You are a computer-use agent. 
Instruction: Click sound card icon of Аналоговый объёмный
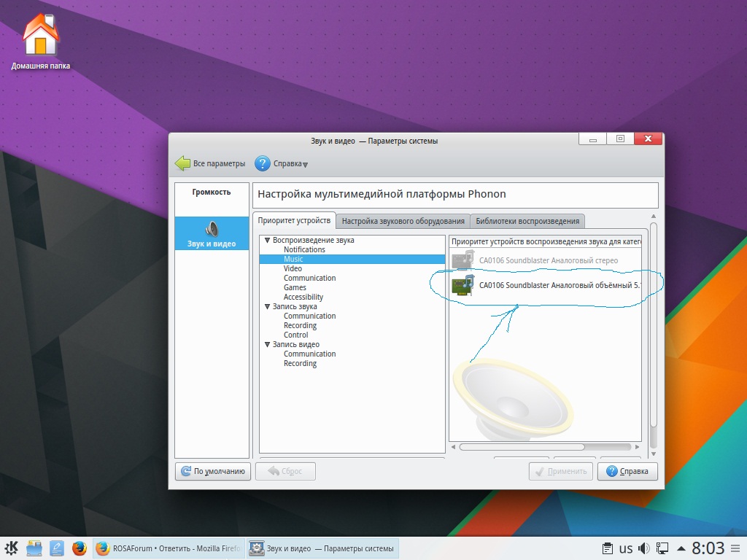pyautogui.click(x=462, y=285)
